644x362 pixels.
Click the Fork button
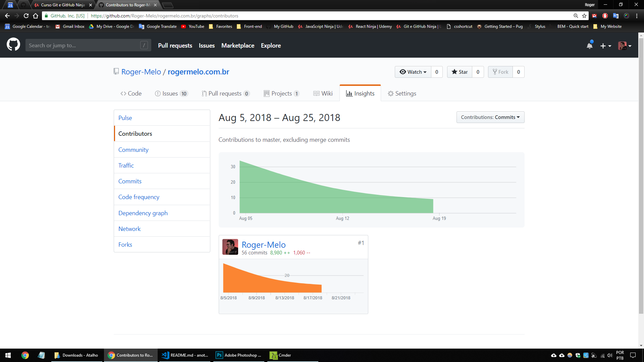[x=500, y=72]
